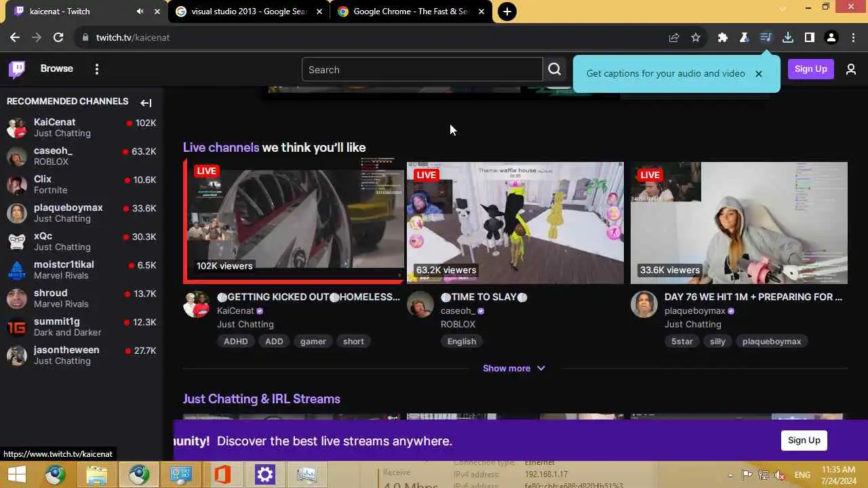Switch to visual studio 2013 Google Search tab
868x488 pixels.
click(249, 12)
